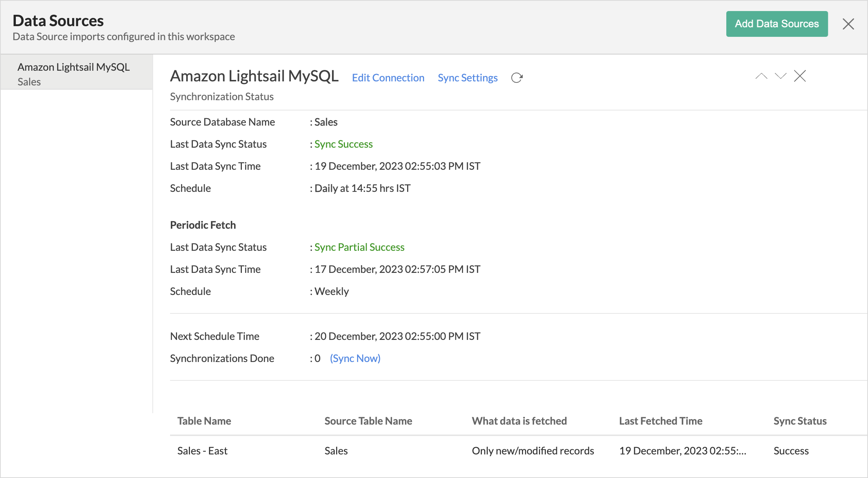Click the truncated 19 December last fetched time
Viewport: 868px width, 478px height.
pyautogui.click(x=682, y=451)
